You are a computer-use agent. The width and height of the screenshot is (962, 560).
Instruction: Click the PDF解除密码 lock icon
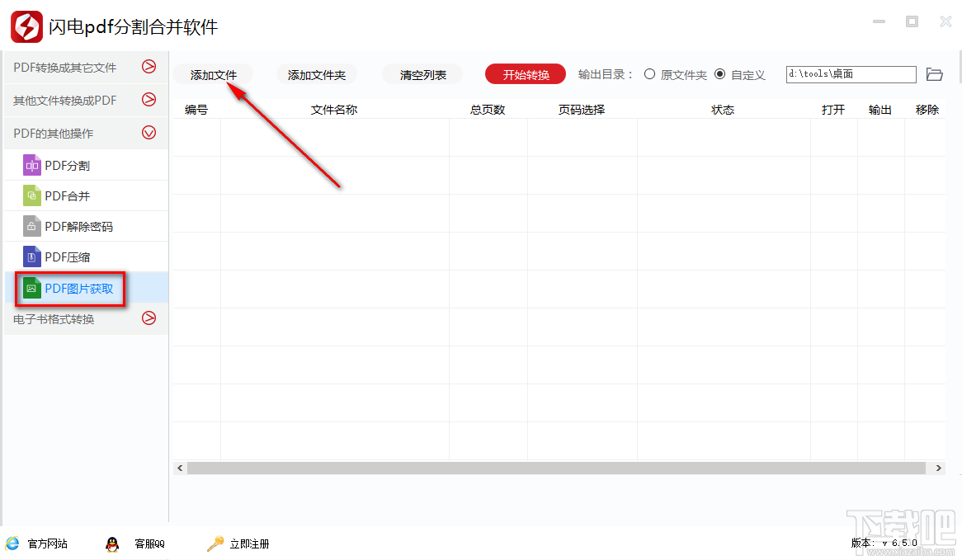[x=31, y=226]
